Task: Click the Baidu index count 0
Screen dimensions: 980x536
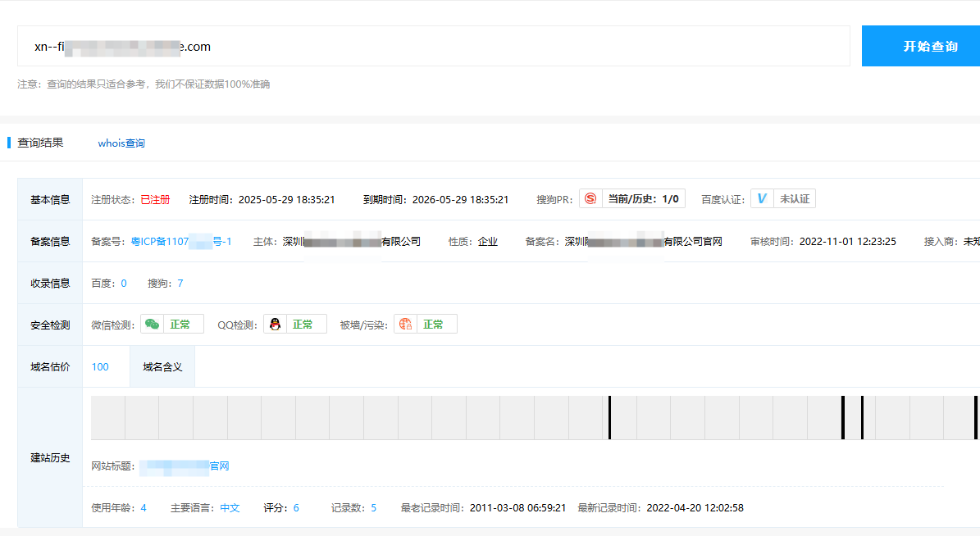Action: coord(124,284)
